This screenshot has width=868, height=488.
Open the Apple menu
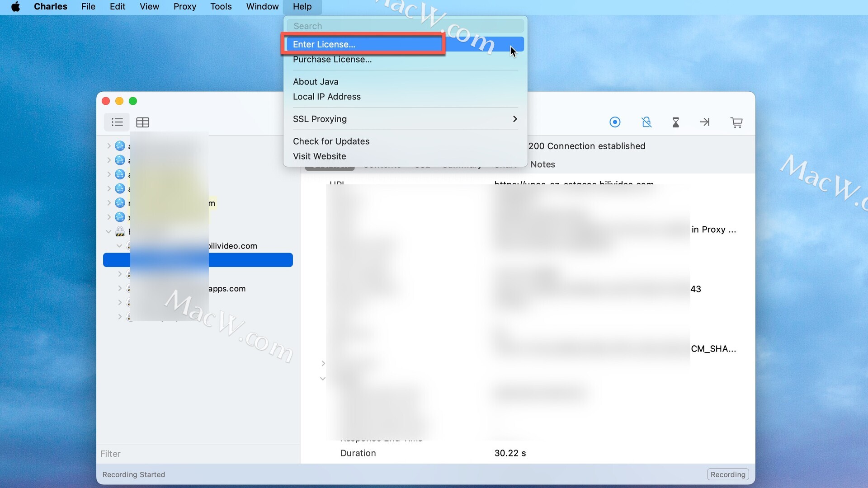click(x=16, y=7)
